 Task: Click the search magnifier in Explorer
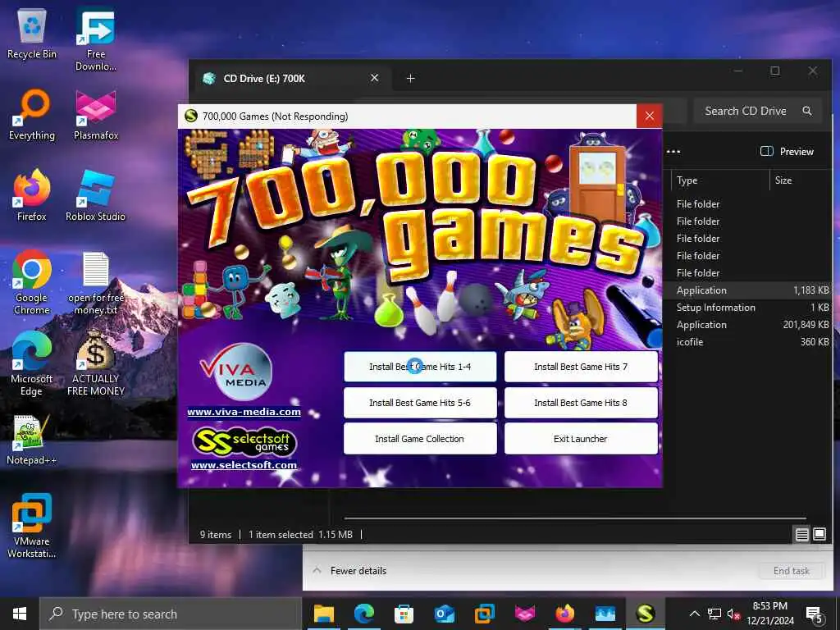tap(807, 111)
